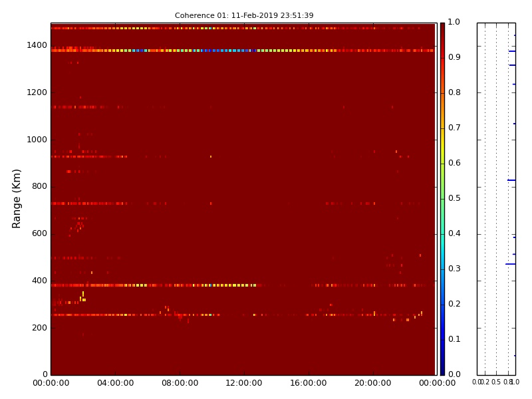Click the 0.2 tick under the side profile plot

pos(485,382)
